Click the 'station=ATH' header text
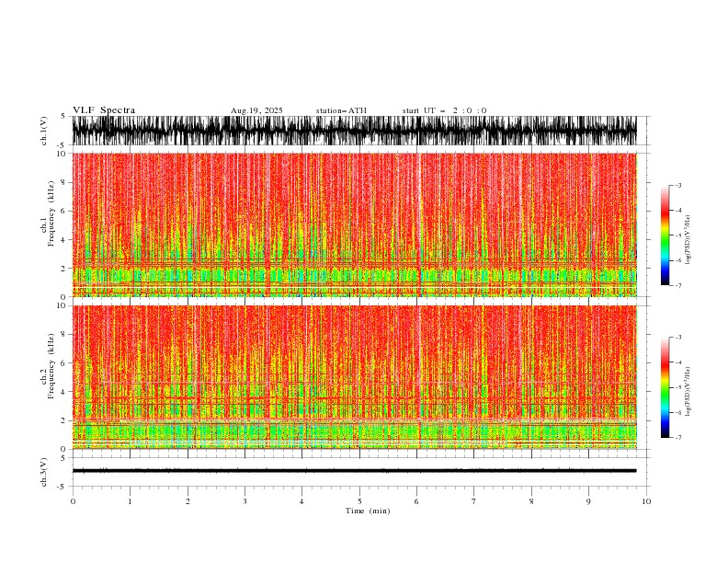This screenshot has width=728, height=563. pos(341,110)
